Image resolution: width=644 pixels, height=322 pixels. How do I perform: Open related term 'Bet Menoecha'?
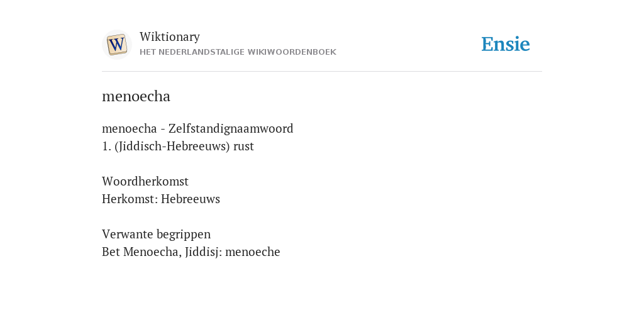tap(142, 252)
